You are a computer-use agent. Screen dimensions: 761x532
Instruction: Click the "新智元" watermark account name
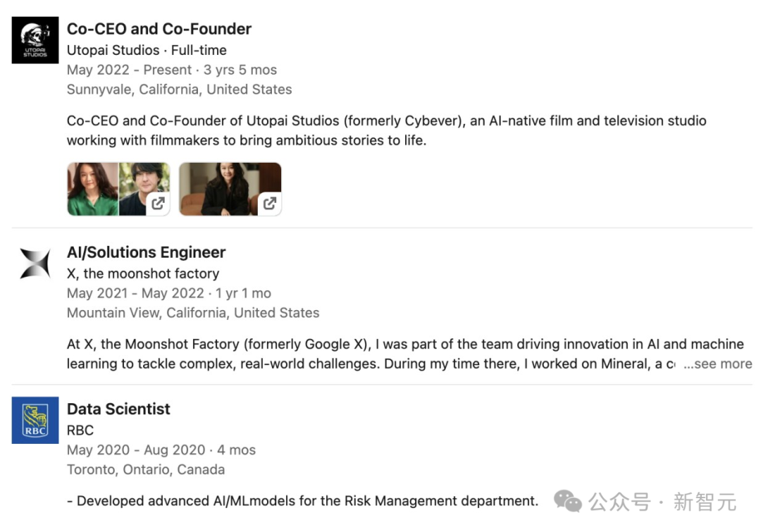coord(705,502)
